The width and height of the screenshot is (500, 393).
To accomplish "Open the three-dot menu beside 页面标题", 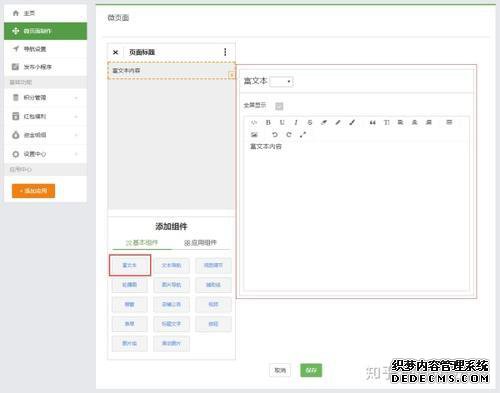I will (225, 52).
